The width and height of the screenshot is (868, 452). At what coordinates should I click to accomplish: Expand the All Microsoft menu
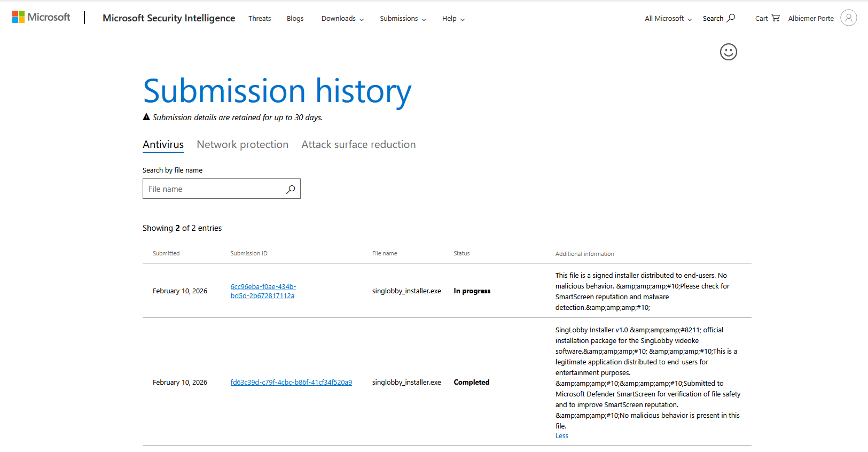click(x=668, y=19)
